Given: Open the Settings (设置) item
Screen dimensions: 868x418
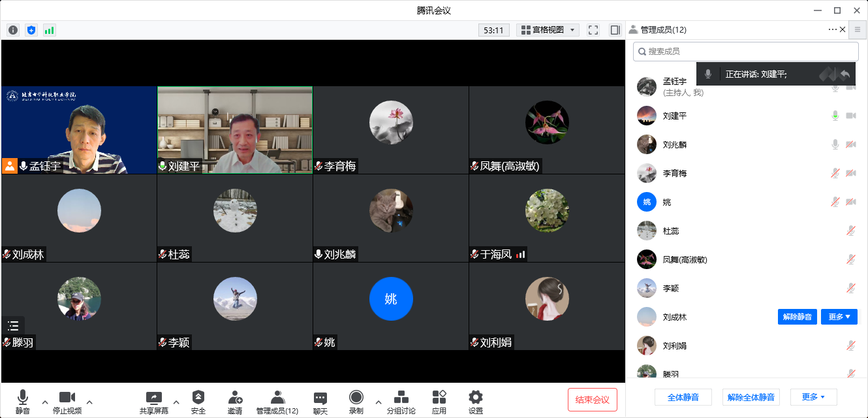Looking at the screenshot, I should click(x=476, y=402).
